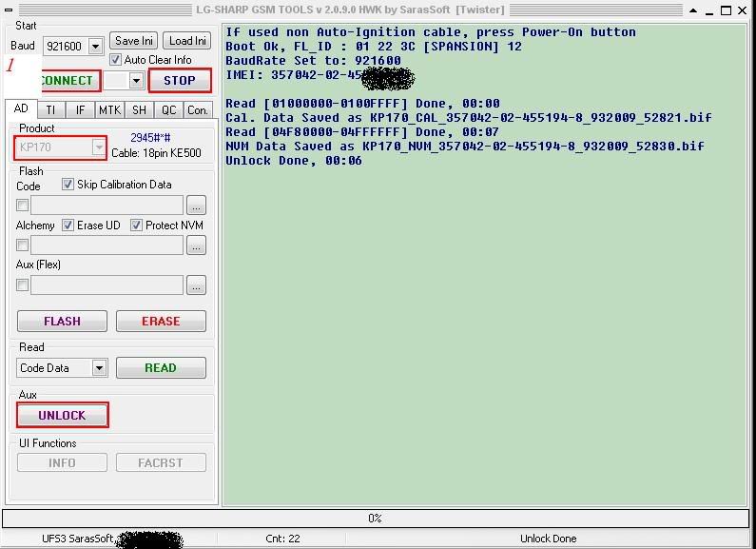Image resolution: width=756 pixels, height=549 pixels.
Task: Switch to the Con. tab
Action: click(198, 110)
